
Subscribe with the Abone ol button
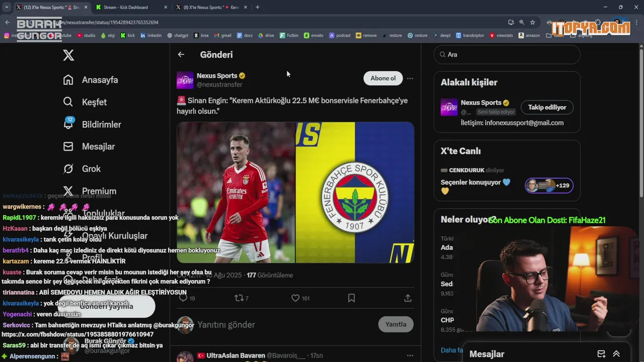click(x=383, y=78)
